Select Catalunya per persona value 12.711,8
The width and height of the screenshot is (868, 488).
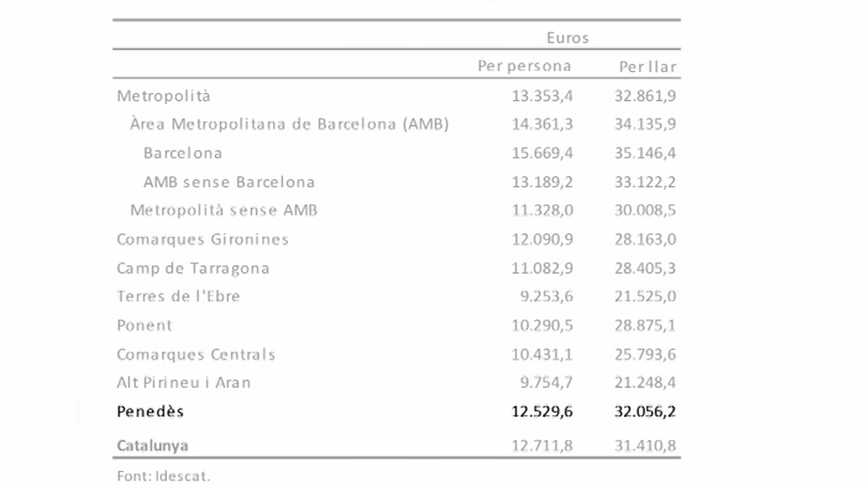click(x=542, y=446)
